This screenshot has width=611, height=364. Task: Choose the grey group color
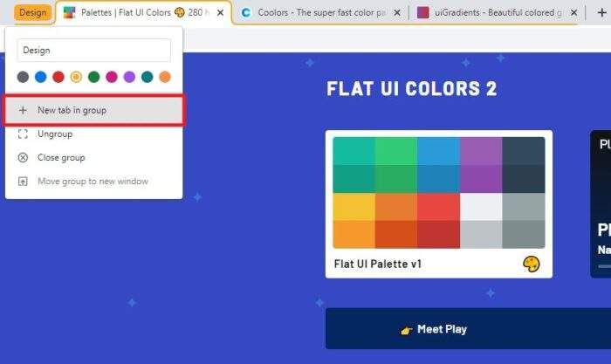23,77
